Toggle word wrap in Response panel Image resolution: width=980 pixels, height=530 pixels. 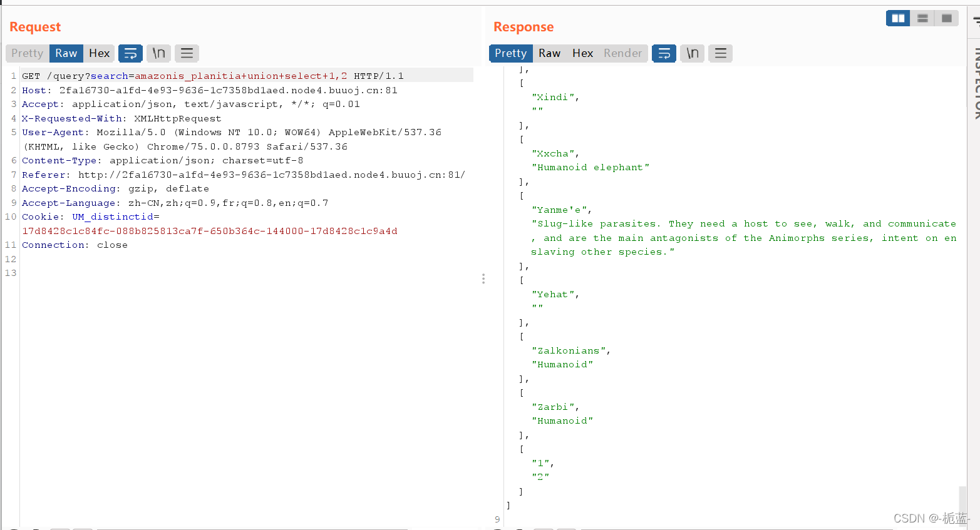click(x=664, y=53)
